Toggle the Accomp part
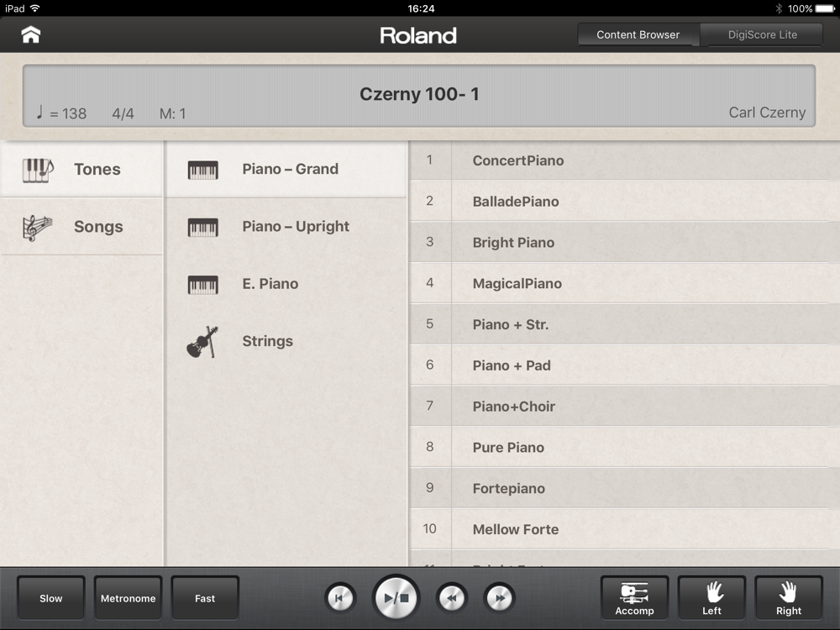Screen dimensions: 840x630 coord(634,598)
